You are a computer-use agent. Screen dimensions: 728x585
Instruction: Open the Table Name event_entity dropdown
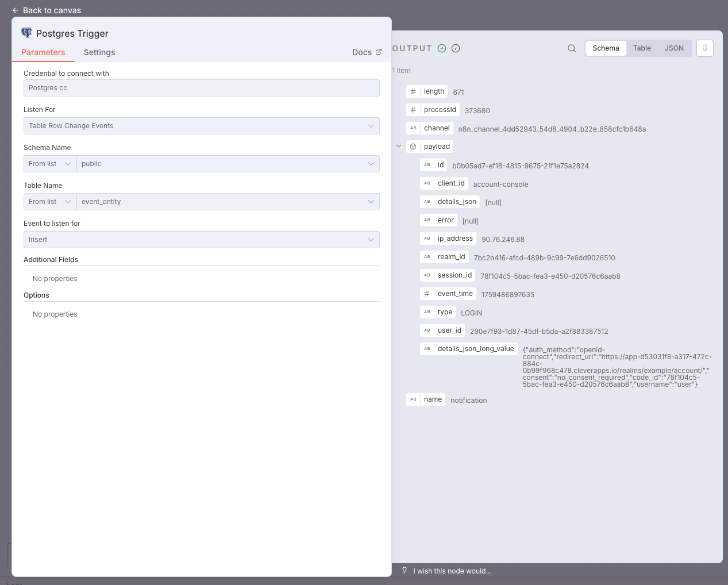(x=228, y=202)
